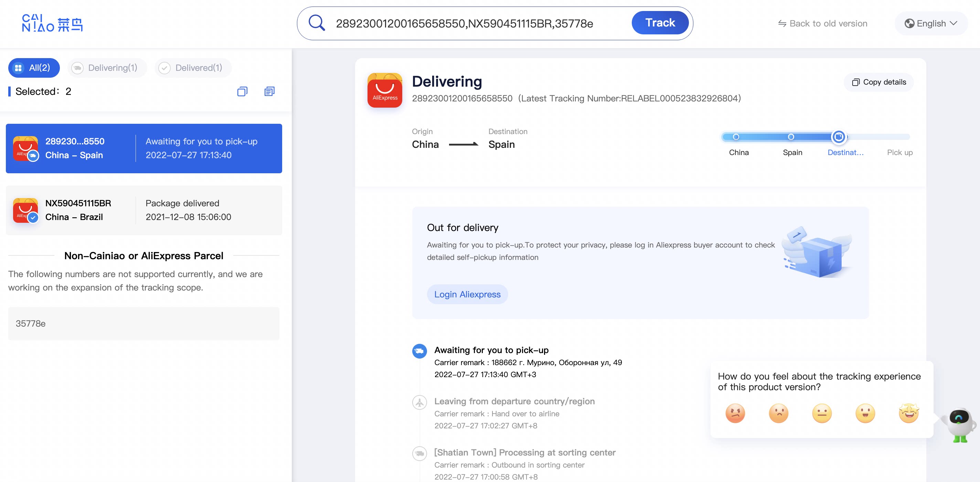Viewport: 980px width, 482px height.
Task: Filter by Delivered(1) tab
Action: coord(193,68)
